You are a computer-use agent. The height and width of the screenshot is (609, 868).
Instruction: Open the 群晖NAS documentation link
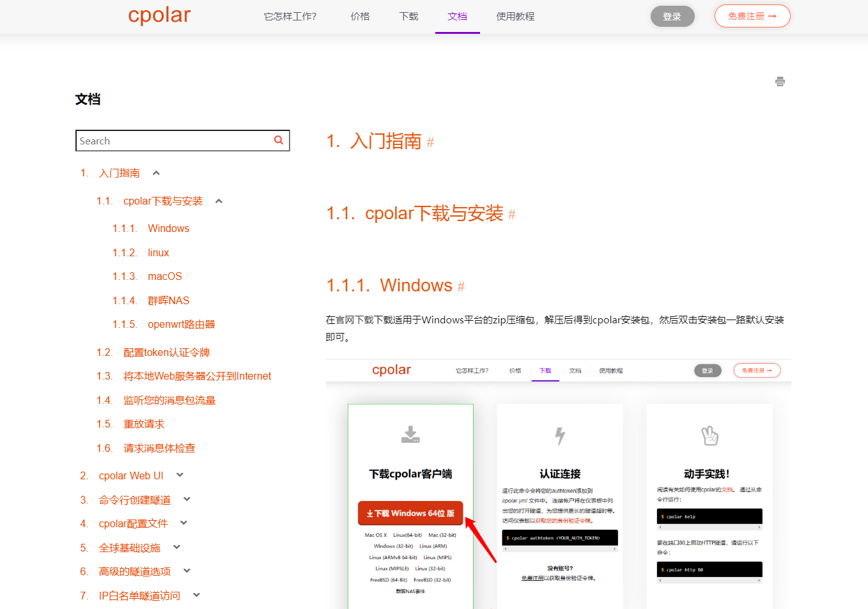pyautogui.click(x=168, y=300)
